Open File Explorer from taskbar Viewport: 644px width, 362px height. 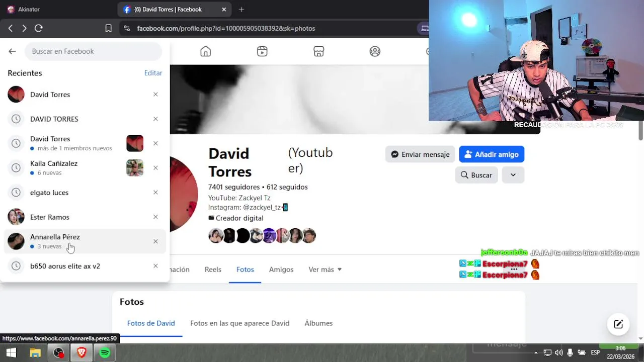point(35,353)
